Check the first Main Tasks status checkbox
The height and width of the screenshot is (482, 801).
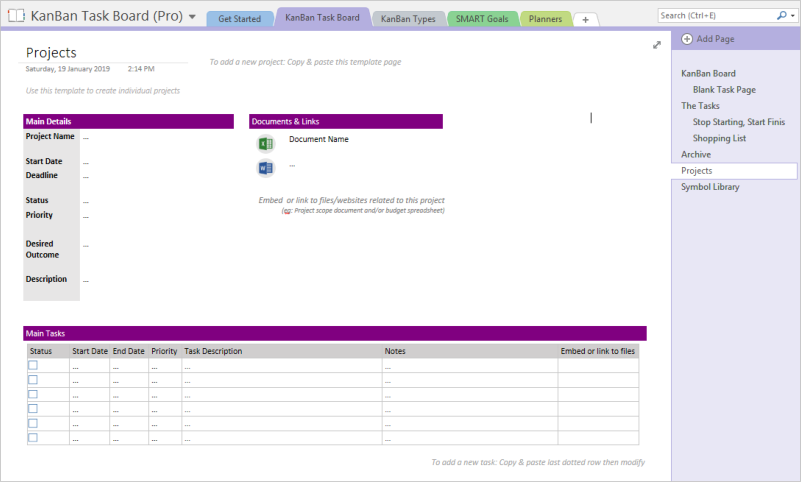point(33,366)
